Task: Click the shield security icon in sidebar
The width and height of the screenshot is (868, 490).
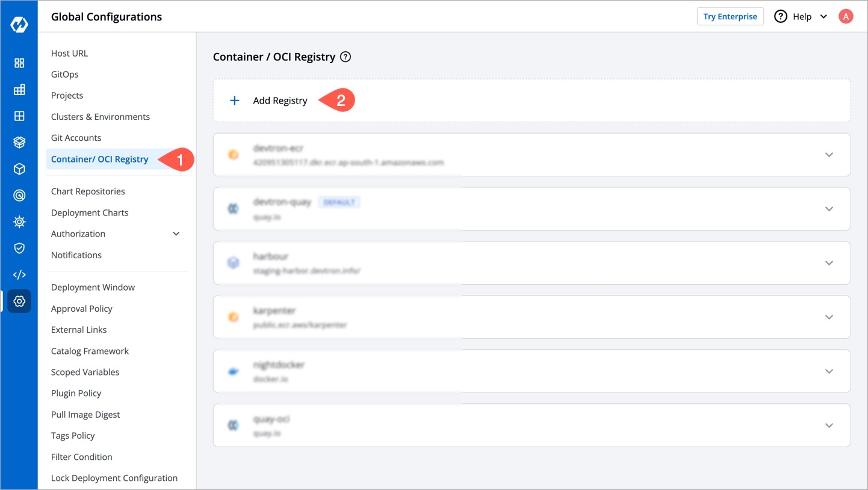Action: (19, 248)
